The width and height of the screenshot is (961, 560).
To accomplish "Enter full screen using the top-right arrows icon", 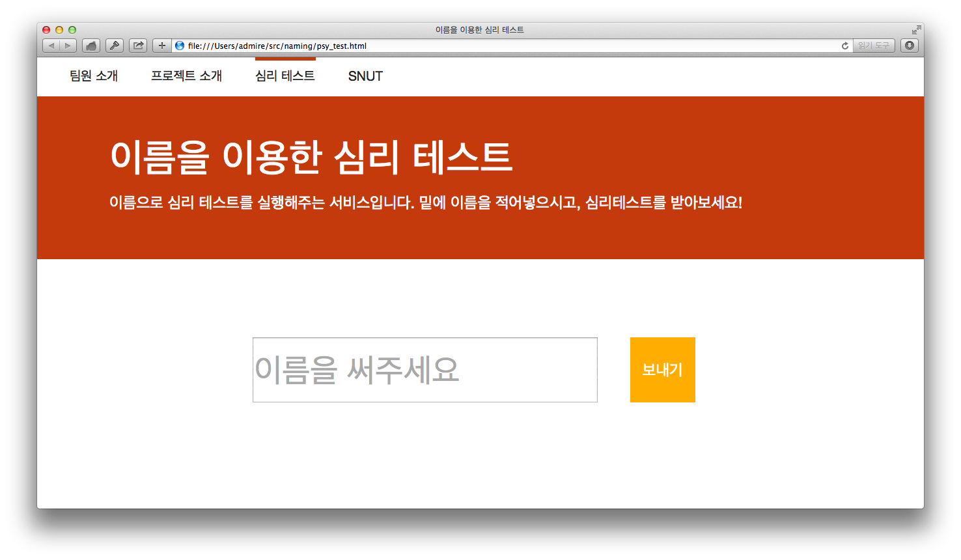I will (x=916, y=30).
